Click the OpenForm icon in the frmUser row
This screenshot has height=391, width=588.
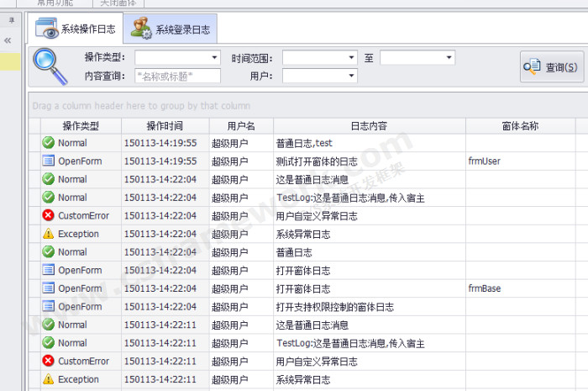point(49,161)
